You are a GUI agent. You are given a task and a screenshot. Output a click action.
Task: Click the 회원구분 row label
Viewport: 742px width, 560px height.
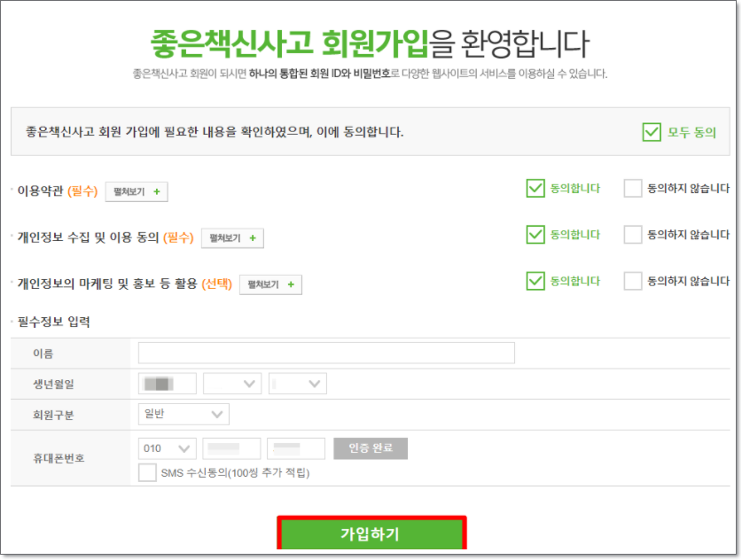[53, 415]
